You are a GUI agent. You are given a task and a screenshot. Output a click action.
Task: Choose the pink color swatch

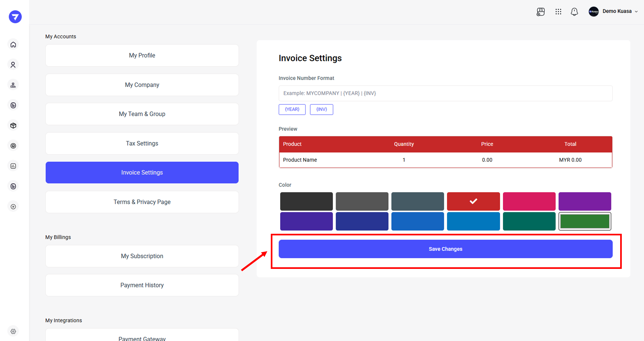[x=529, y=201]
